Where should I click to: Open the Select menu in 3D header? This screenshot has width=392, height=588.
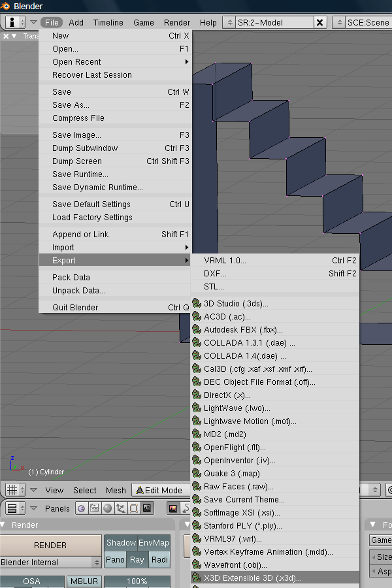pos(85,490)
